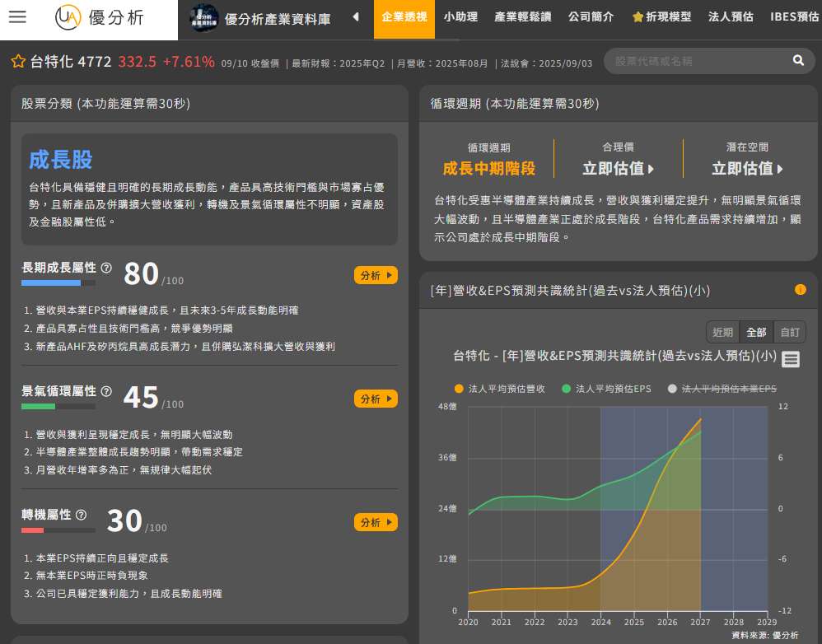Open the IBES預估 tab
The image size is (822, 644).
pyautogui.click(x=794, y=17)
